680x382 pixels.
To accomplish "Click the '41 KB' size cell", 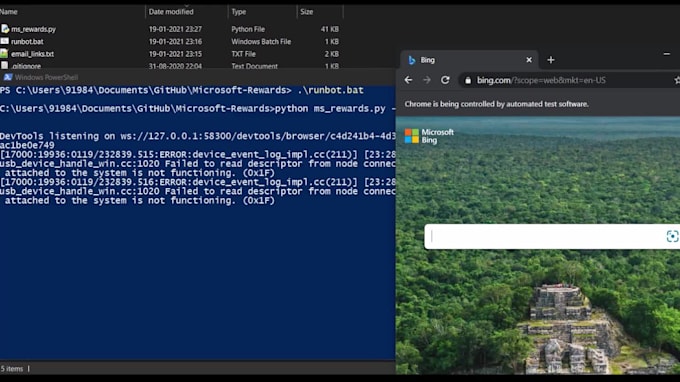I will tap(330, 29).
